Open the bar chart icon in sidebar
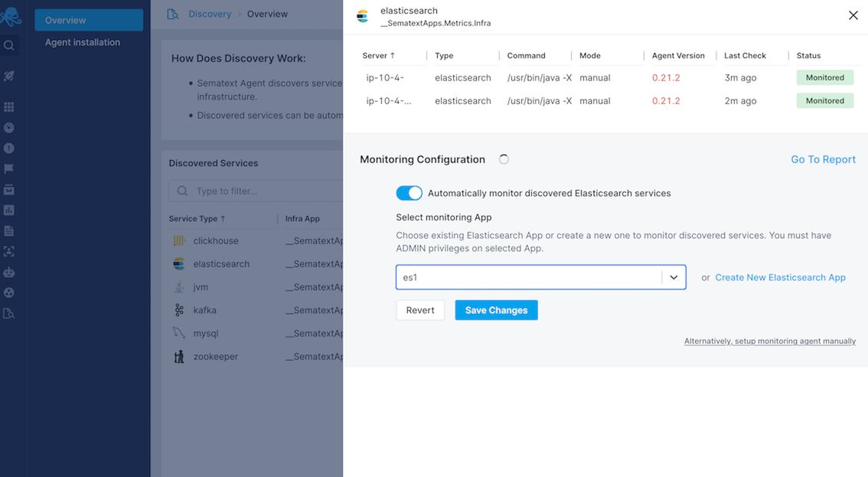Screen dimensions: 868x477 tap(9, 210)
